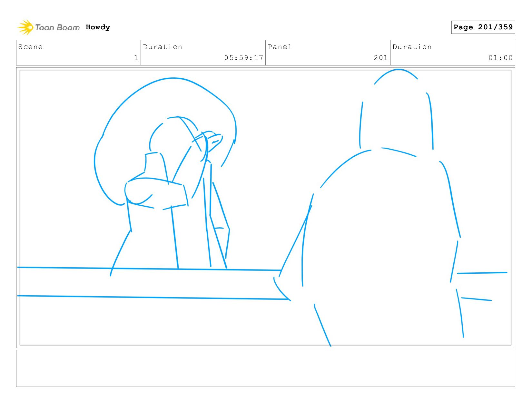This screenshot has width=532, height=411.
Task: Click the 'Scene' header label
Action: (x=30, y=47)
